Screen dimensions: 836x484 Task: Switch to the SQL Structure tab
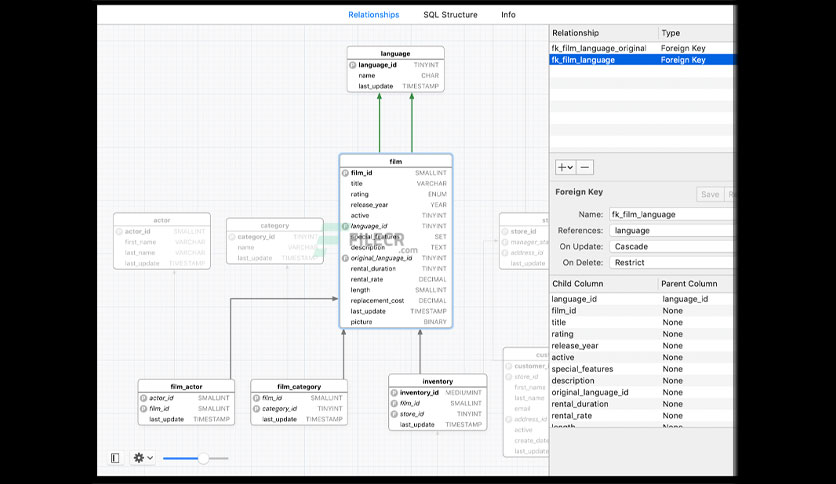(x=451, y=15)
